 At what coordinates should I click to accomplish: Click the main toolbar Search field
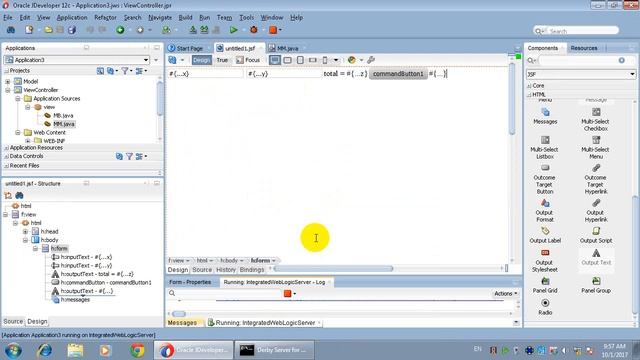(x=576, y=31)
